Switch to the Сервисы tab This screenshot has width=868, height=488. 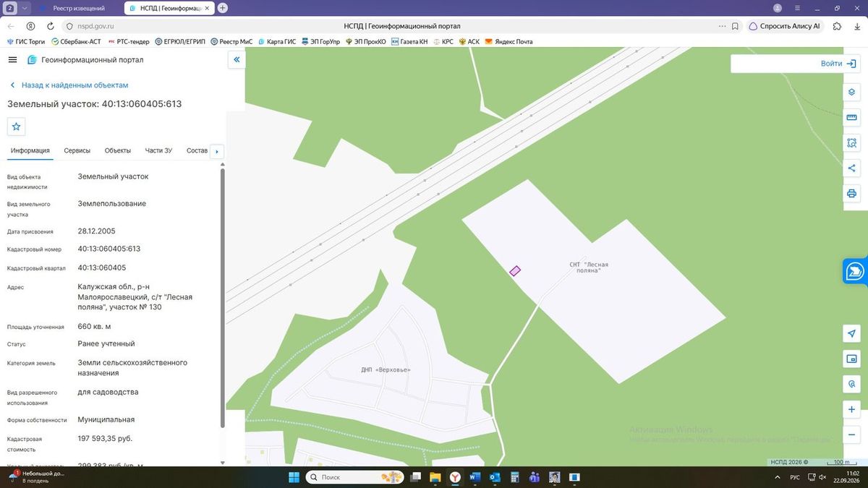[77, 150]
